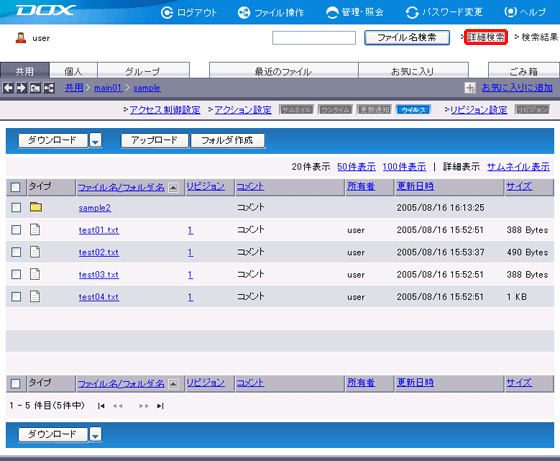Open the test01.txt file link
The width and height of the screenshot is (560, 461).
(99, 230)
